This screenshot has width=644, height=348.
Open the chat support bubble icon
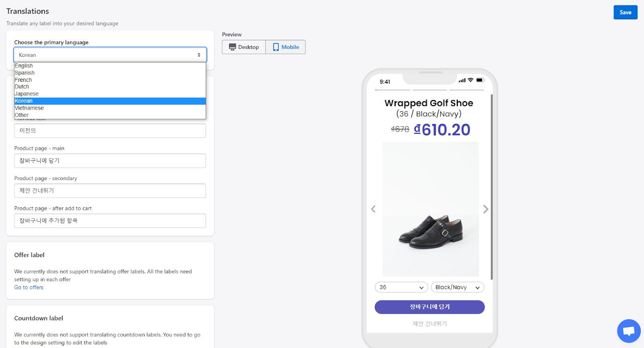[x=629, y=331]
